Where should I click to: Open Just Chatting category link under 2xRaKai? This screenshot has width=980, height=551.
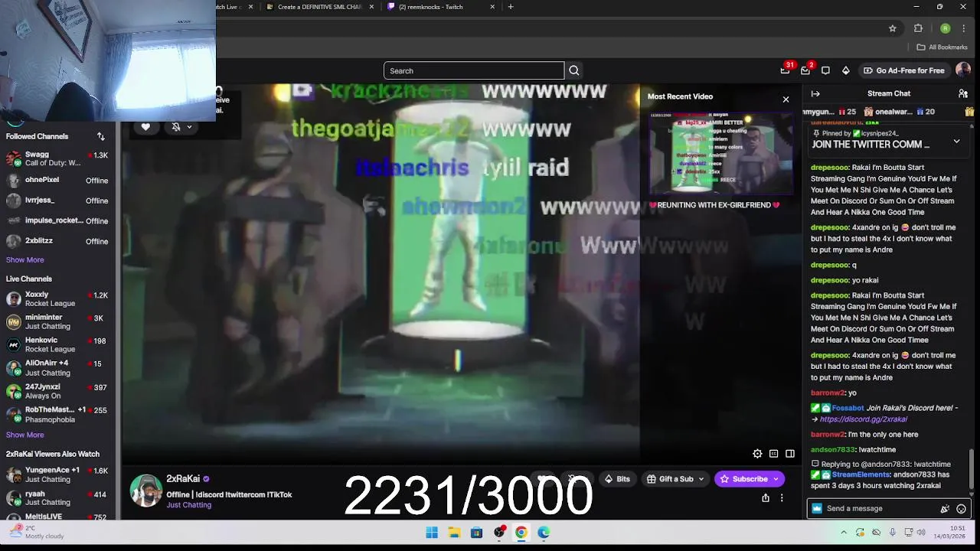pyautogui.click(x=189, y=505)
